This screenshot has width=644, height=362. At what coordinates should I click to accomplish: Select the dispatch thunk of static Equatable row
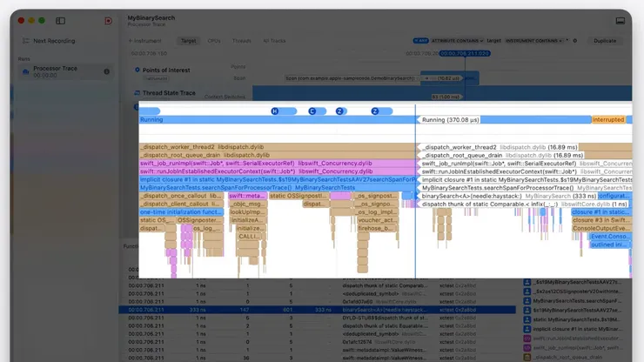click(x=317, y=325)
